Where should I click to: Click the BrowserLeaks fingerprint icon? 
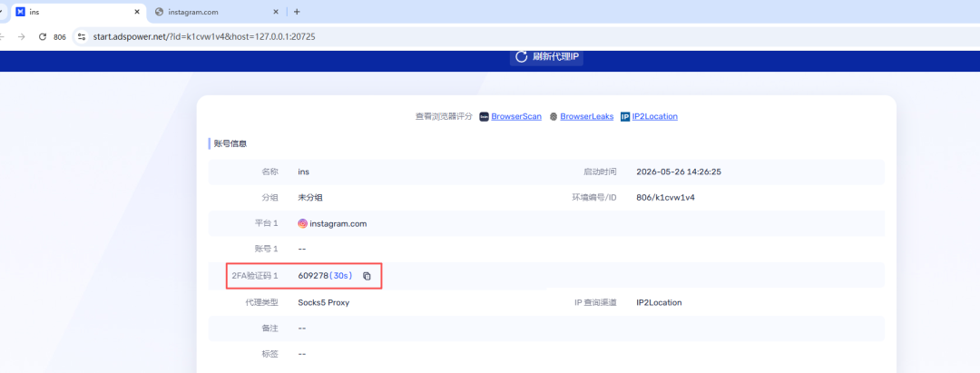[x=554, y=117]
